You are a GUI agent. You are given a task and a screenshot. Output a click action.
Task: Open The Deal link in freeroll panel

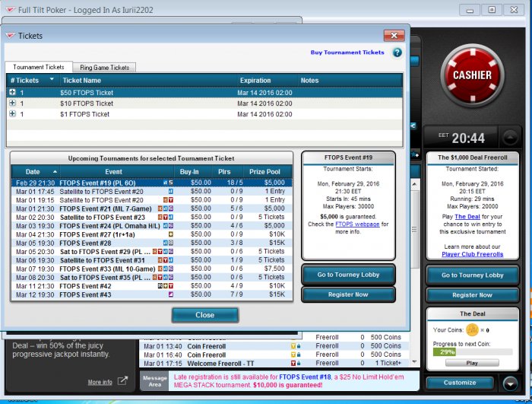coord(467,217)
